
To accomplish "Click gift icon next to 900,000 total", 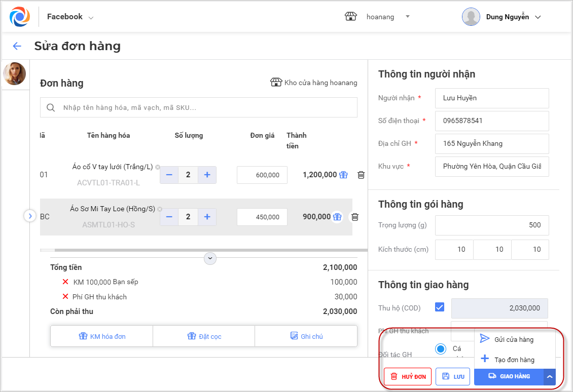I will [337, 217].
